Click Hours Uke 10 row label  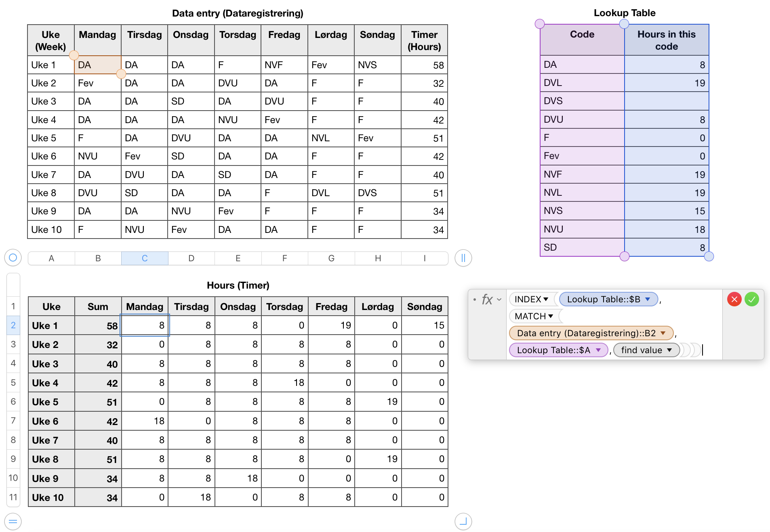[x=51, y=497]
